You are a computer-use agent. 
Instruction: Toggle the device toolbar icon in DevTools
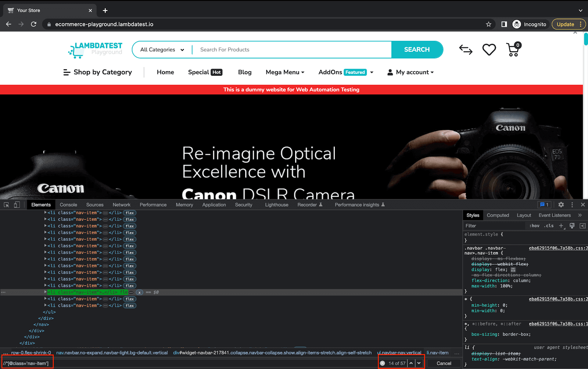[17, 205]
